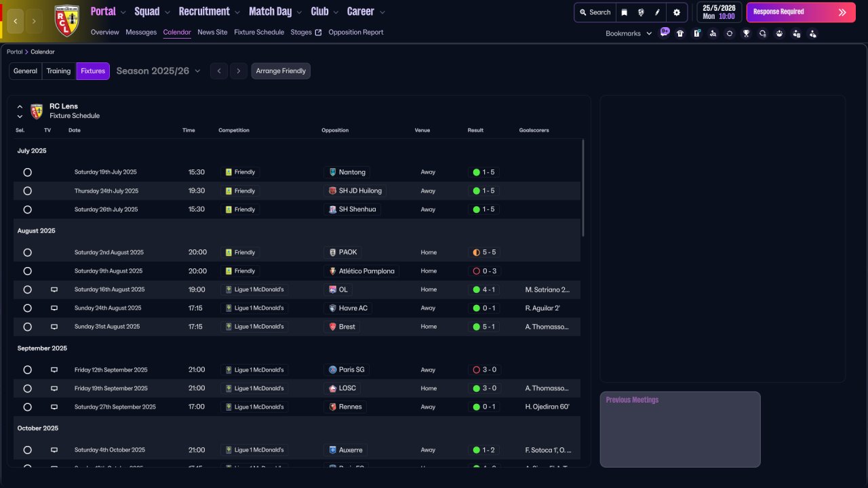
Task: Select radio button for PAOK fixture
Action: [x=28, y=252]
